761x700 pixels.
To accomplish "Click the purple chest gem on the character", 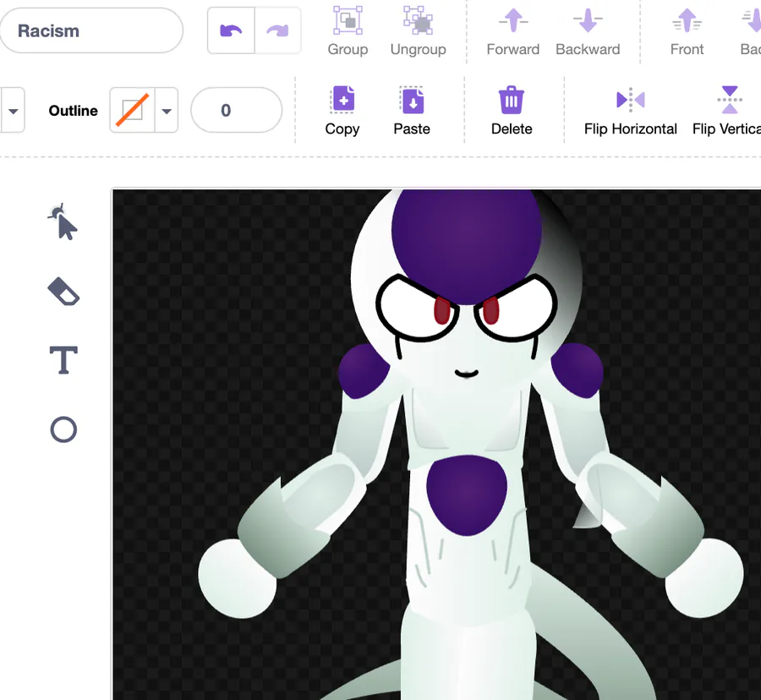I will click(467, 495).
